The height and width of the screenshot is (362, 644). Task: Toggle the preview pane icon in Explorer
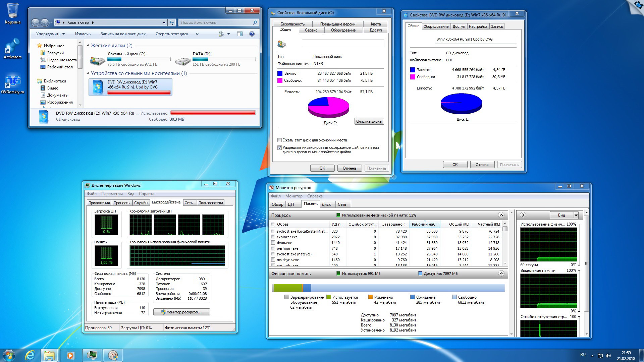click(x=240, y=34)
